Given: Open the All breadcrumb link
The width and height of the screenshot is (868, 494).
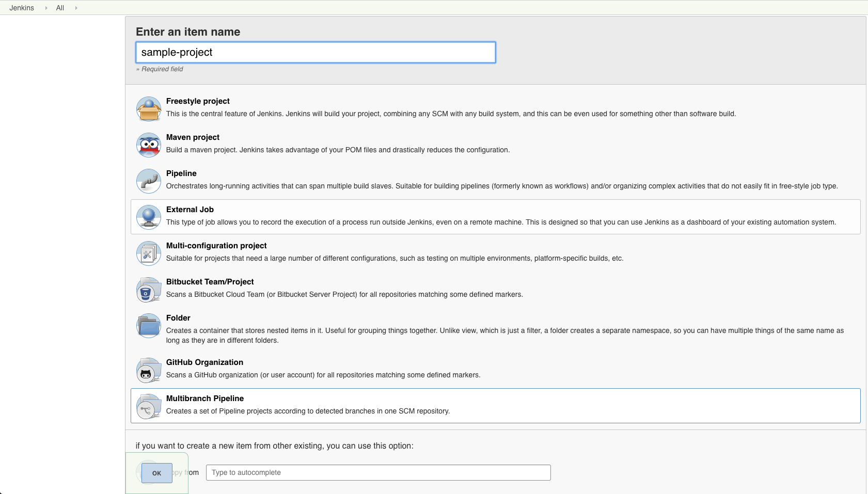Looking at the screenshot, I should (60, 8).
